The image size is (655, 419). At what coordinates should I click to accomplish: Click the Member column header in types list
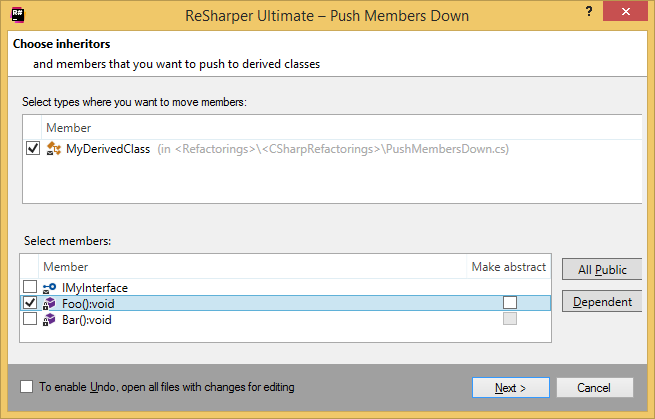pos(68,128)
